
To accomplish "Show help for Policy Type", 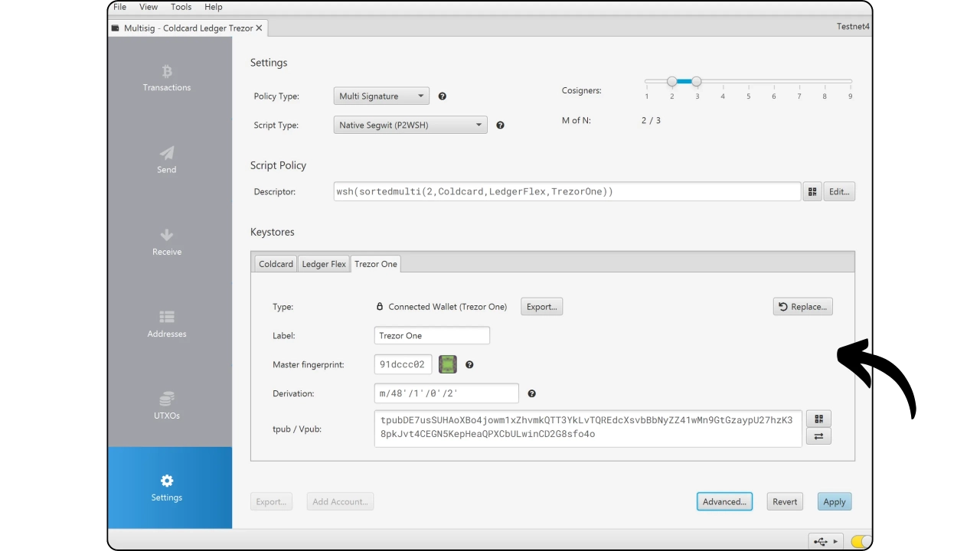I will pos(442,96).
